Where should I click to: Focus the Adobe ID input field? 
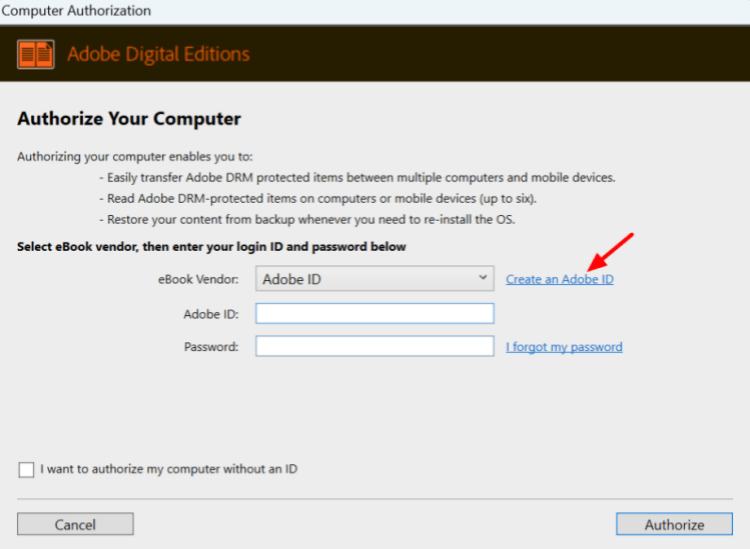pyautogui.click(x=375, y=314)
